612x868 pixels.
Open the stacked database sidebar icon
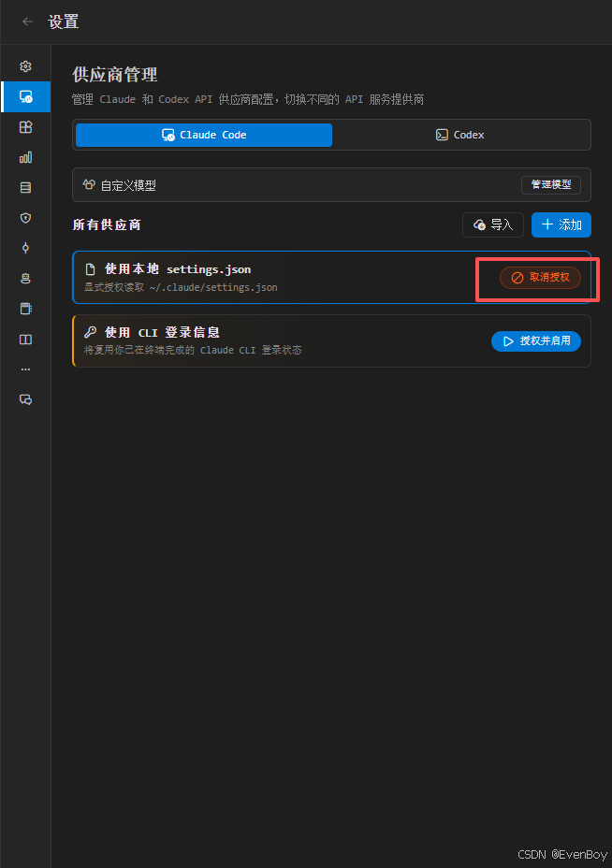pyautogui.click(x=25, y=188)
